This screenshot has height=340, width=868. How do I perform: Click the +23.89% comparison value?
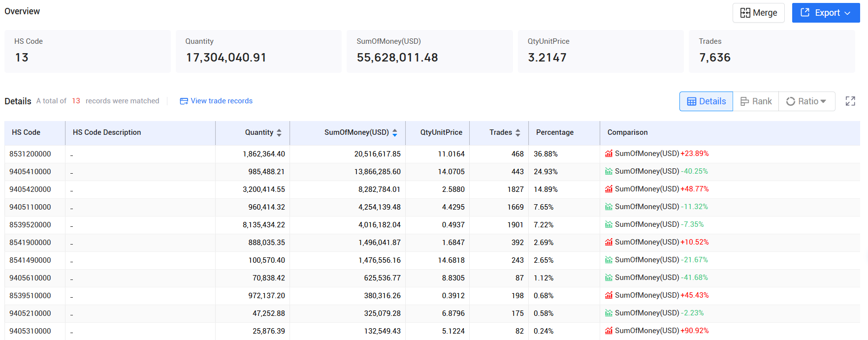(x=695, y=154)
